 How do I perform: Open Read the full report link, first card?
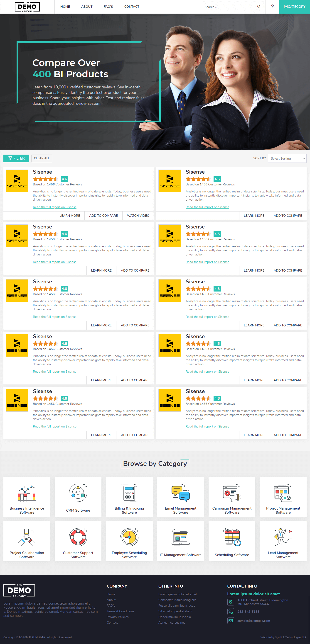[x=54, y=207]
